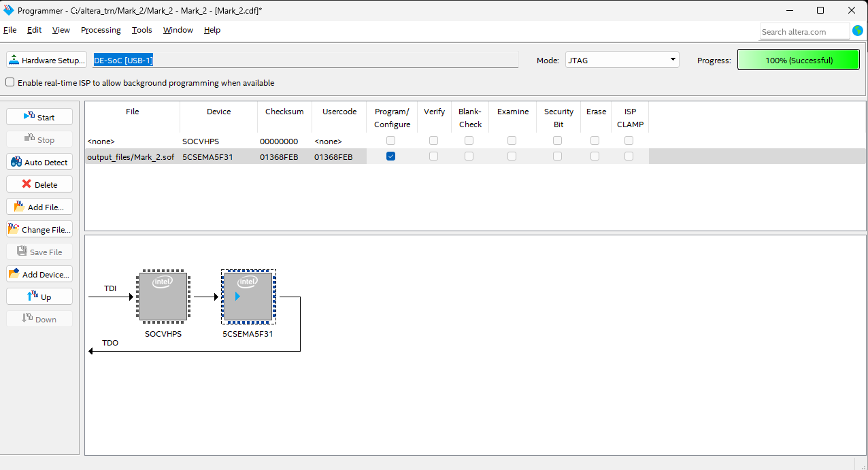
Task: Select the output_files/Mark_2.sof file cell
Action: (133, 156)
